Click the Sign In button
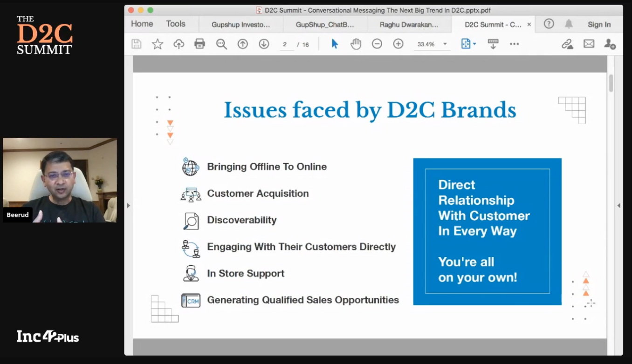632x364 pixels. [x=599, y=25]
